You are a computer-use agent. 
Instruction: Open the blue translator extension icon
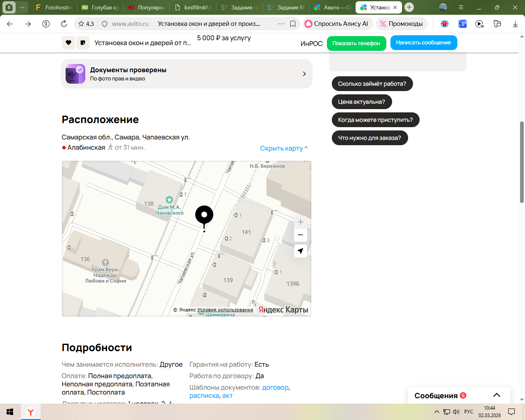point(463,24)
